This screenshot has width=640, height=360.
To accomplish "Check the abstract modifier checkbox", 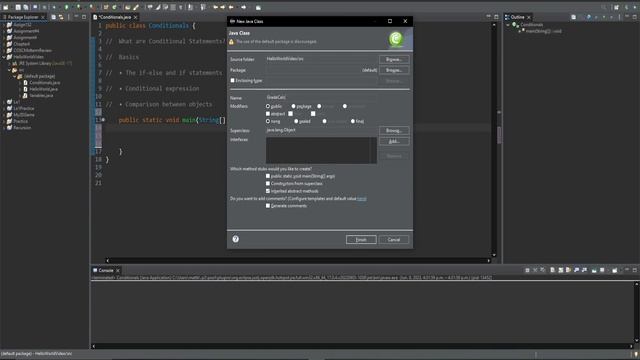I will click(268, 113).
